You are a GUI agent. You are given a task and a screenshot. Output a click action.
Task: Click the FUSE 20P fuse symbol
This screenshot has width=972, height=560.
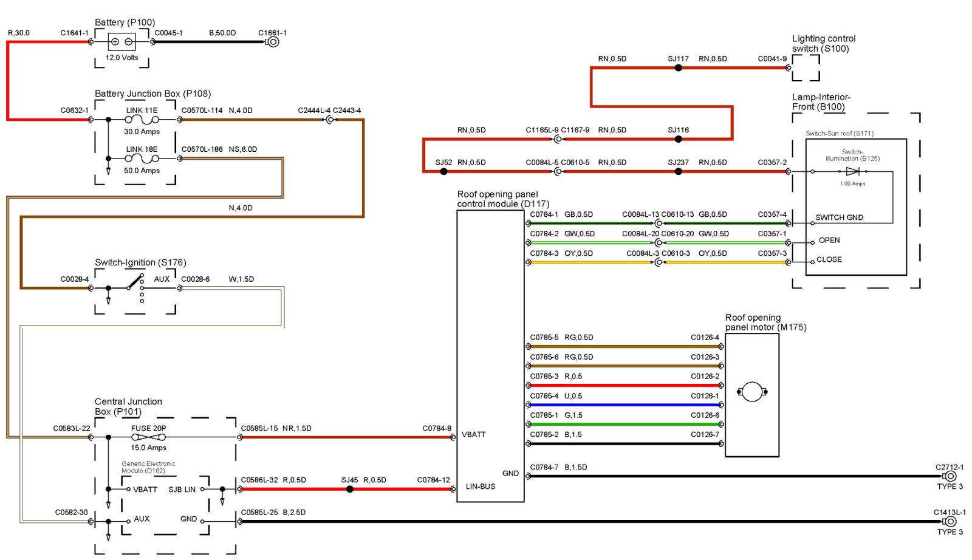(x=148, y=437)
